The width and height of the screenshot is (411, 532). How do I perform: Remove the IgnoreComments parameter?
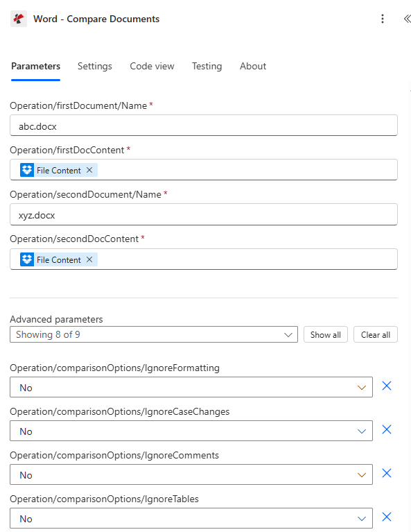click(387, 473)
